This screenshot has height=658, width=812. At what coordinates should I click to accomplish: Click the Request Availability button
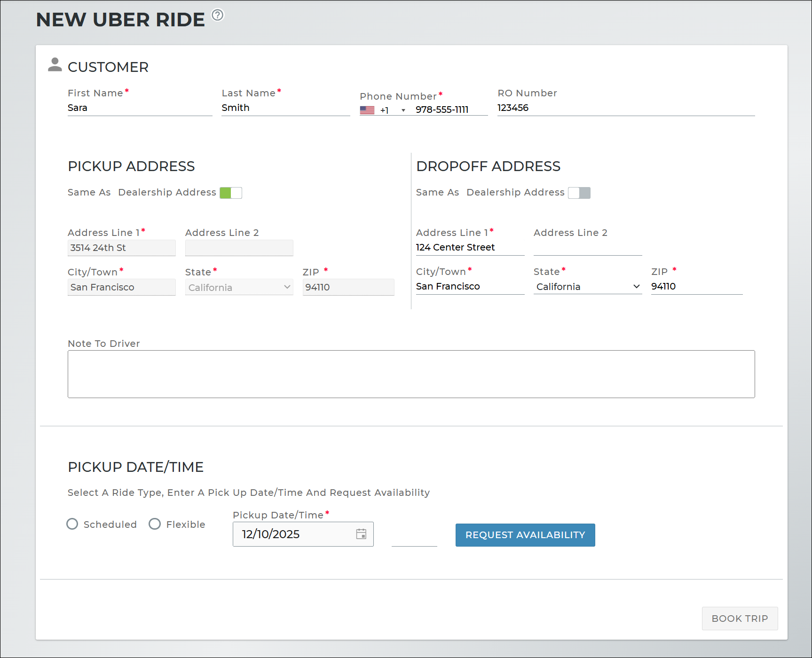click(525, 535)
